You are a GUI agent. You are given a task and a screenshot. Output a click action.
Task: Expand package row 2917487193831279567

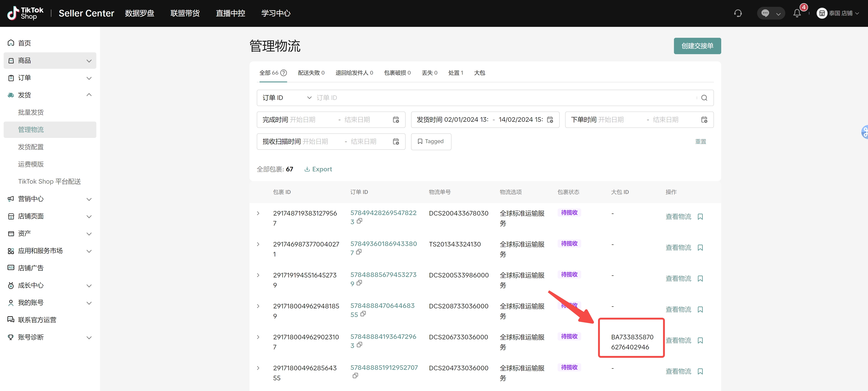[x=258, y=213]
